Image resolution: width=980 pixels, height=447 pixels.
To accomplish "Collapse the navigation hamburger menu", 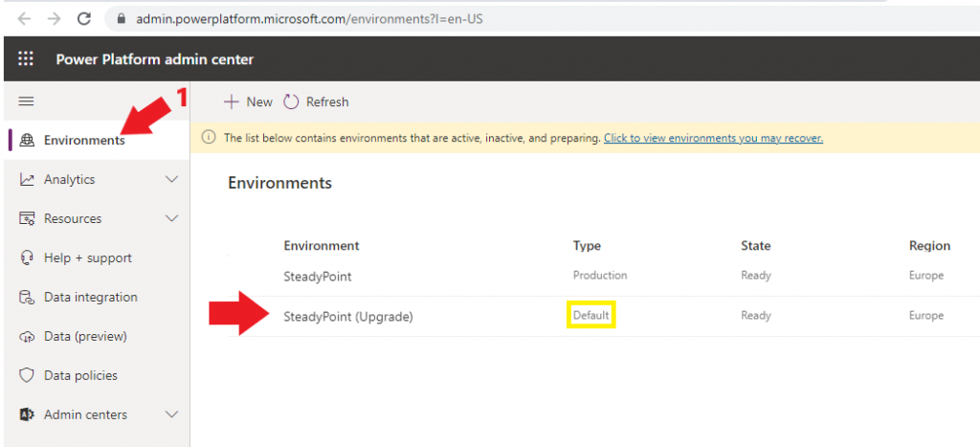I will [26, 101].
